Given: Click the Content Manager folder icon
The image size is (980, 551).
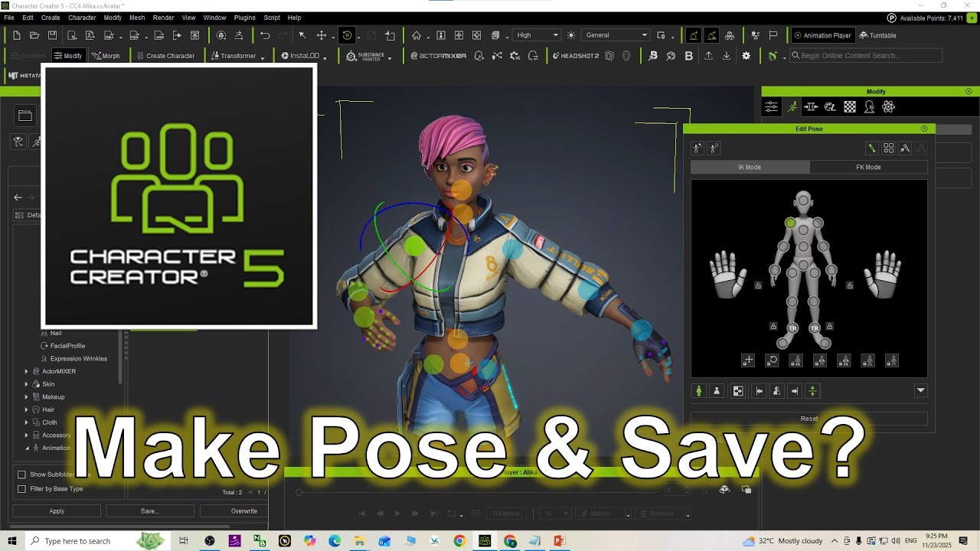Looking at the screenshot, I should 25,116.
